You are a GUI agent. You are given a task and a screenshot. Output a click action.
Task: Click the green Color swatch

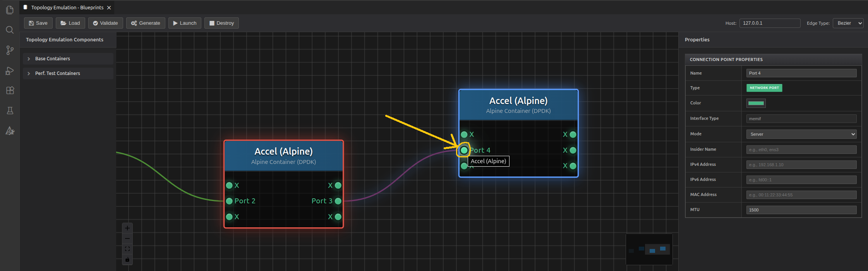pos(756,103)
